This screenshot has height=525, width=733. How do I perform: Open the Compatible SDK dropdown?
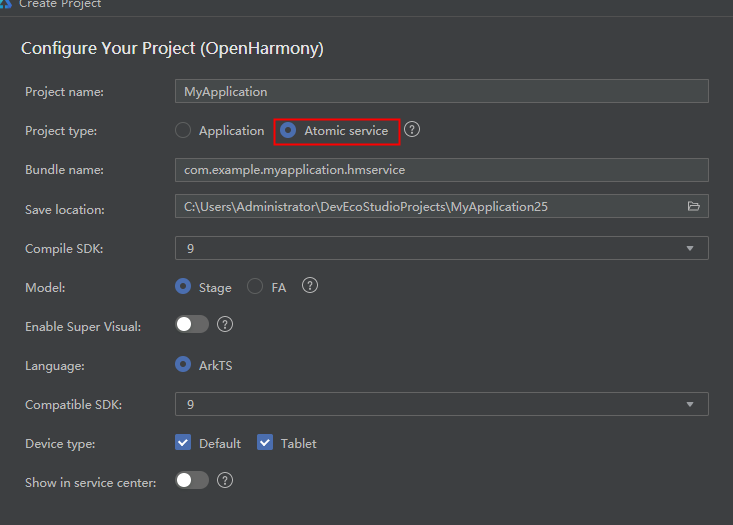tap(442, 404)
